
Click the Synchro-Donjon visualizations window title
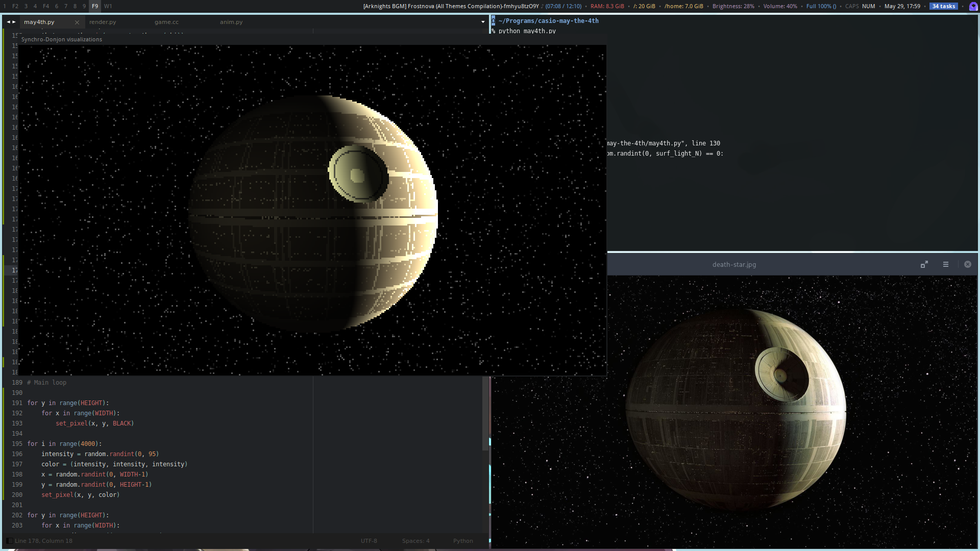pos(62,39)
